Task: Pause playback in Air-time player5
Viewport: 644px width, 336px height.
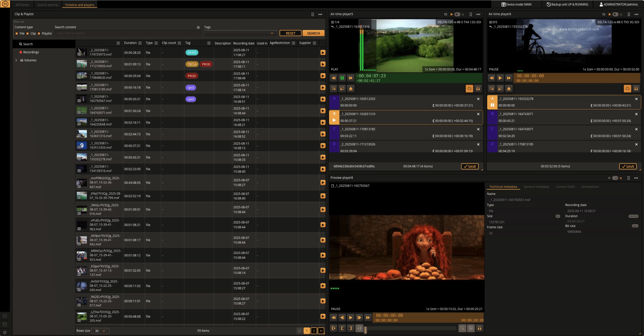Action: 342,78
